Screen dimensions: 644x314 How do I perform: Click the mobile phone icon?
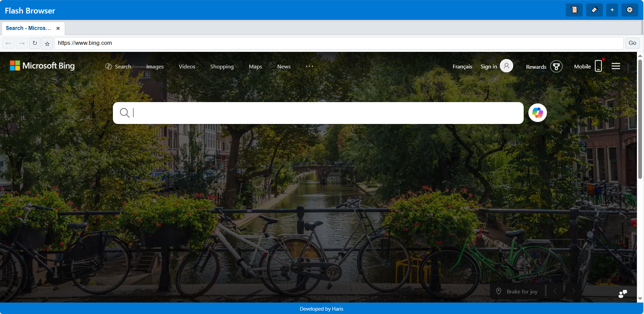click(599, 66)
